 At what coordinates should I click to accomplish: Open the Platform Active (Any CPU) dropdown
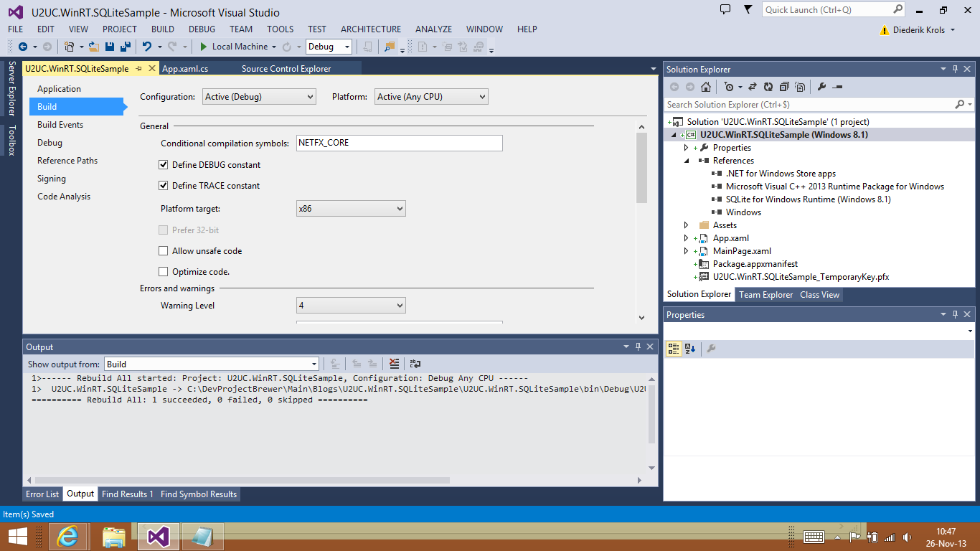point(431,97)
